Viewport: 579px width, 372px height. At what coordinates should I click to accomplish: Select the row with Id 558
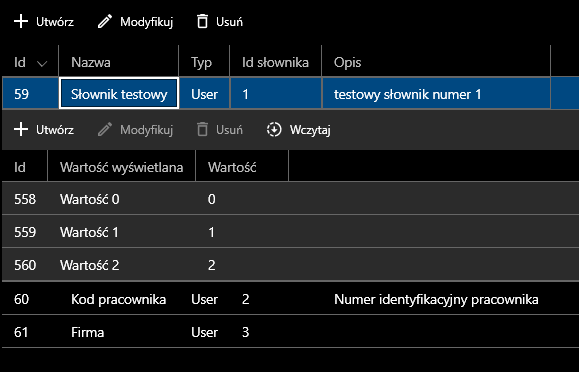click(x=290, y=199)
